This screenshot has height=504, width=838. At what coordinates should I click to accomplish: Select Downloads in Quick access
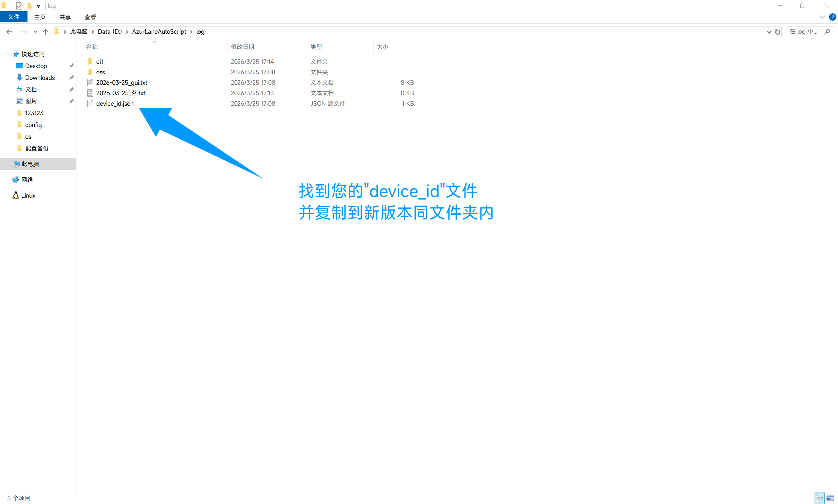(x=39, y=78)
